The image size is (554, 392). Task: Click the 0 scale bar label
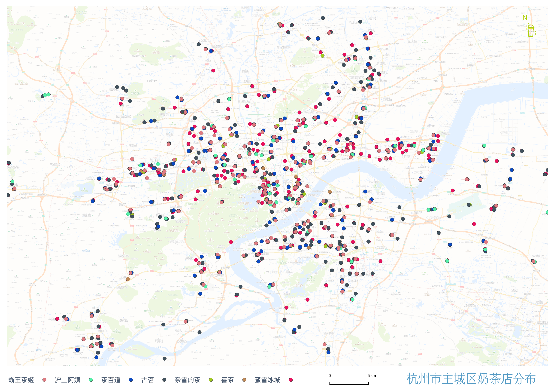pyautogui.click(x=330, y=376)
